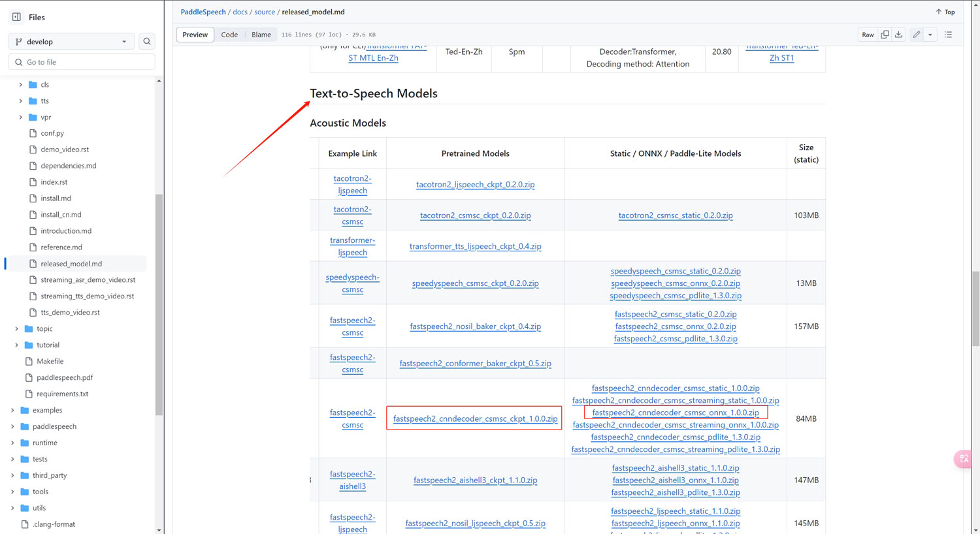Viewport: 980px width, 534px height.
Task: Click the pink translate floating icon
Action: (964, 459)
